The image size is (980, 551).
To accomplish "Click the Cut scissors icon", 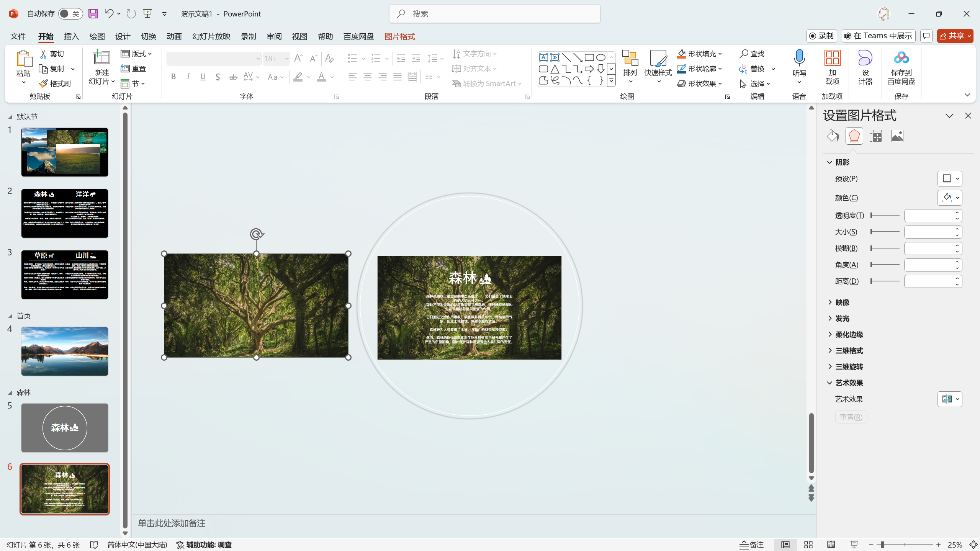I will click(x=43, y=54).
